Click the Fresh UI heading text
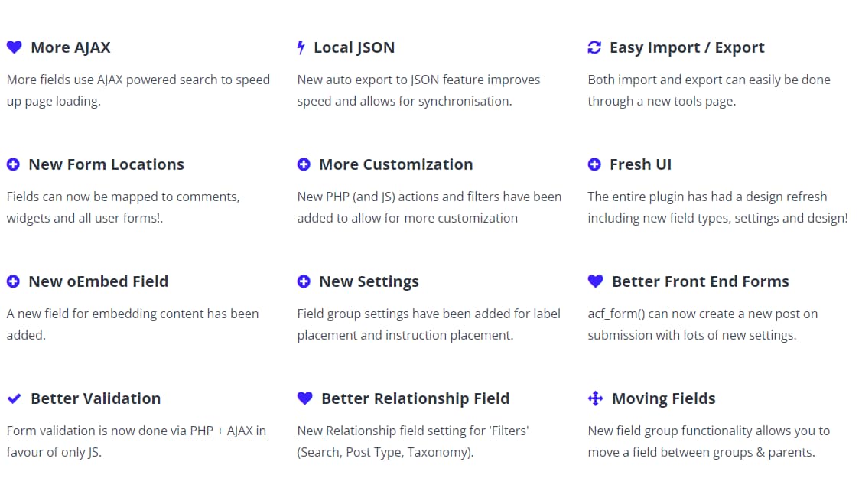 pos(640,164)
